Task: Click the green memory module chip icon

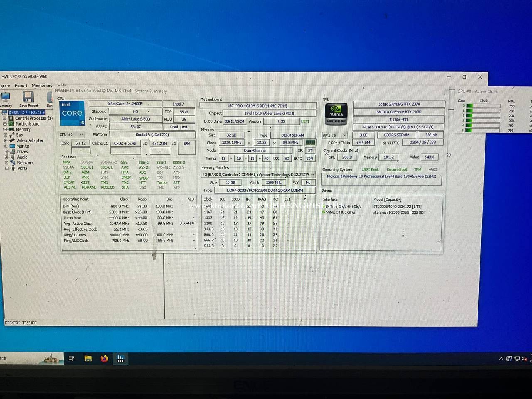Action: pos(310,143)
